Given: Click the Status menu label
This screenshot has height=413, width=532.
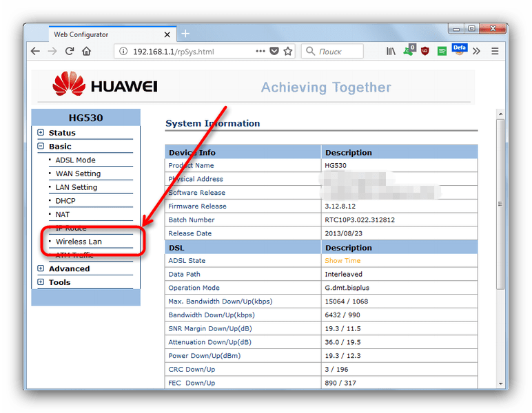Looking at the screenshot, I should (x=62, y=133).
